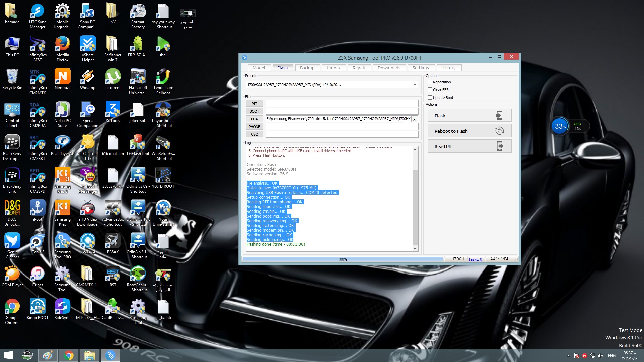Screen dimensions: 644x362
Task: Launch the BlackBerry Link desktop icon
Action: [12, 180]
